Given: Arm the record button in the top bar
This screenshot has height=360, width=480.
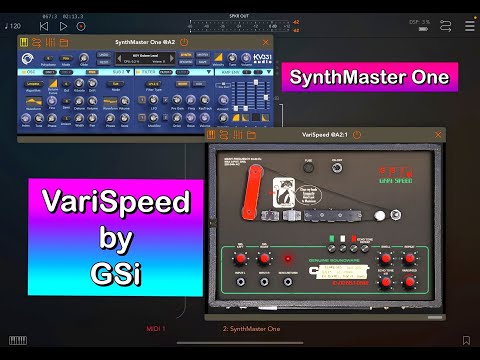Looking at the screenshot, I should pyautogui.click(x=81, y=26).
